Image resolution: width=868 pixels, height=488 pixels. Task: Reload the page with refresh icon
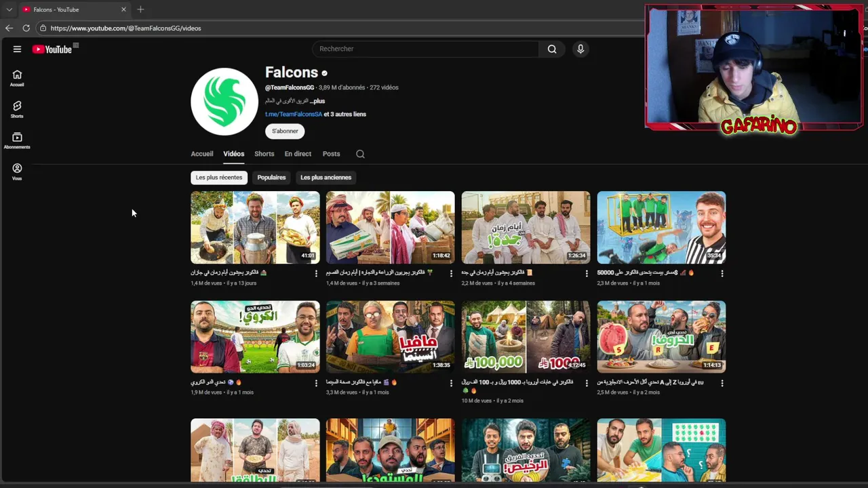(26, 28)
